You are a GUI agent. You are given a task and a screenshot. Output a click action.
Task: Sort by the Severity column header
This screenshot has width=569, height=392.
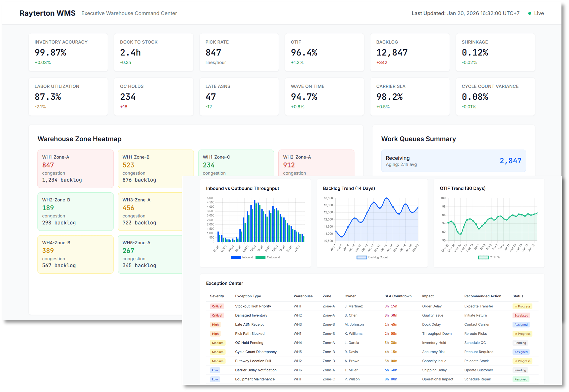coord(217,296)
